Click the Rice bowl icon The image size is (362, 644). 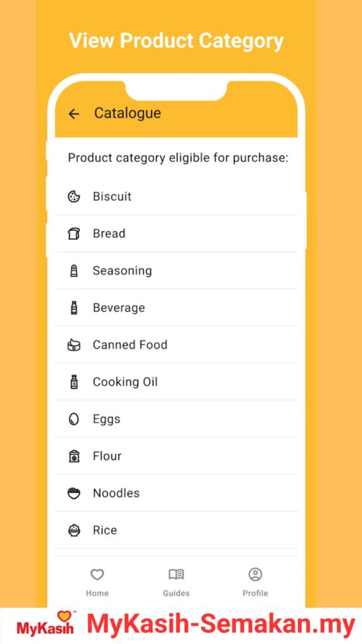point(74,530)
